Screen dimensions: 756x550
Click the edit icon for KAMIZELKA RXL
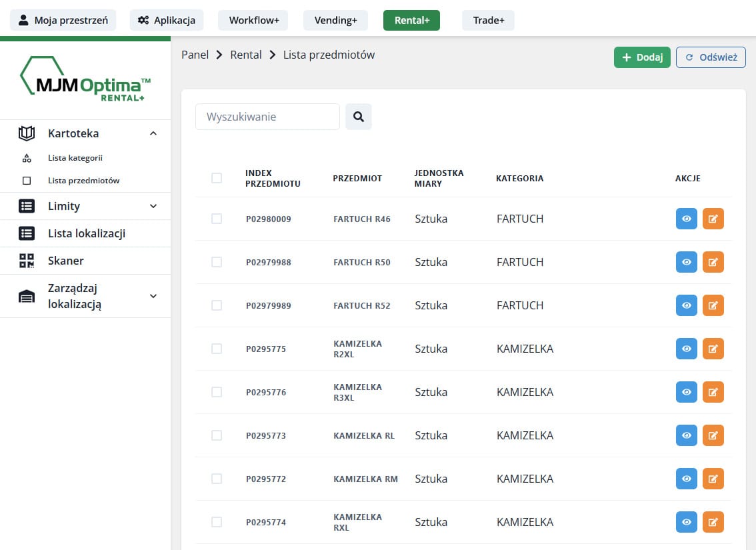point(713,522)
